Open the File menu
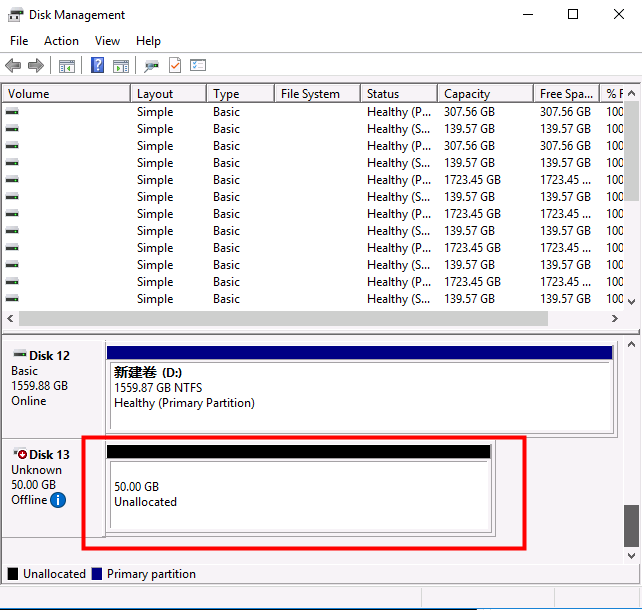Viewport: 642px width, 610px height. tap(19, 41)
